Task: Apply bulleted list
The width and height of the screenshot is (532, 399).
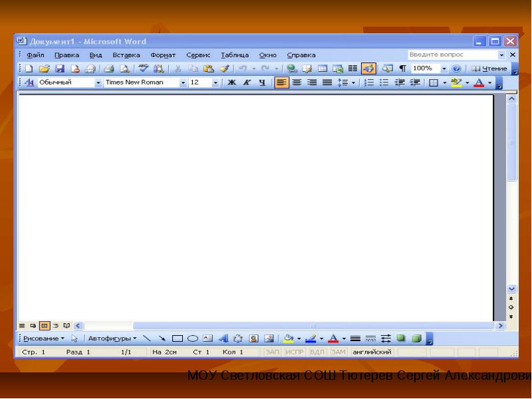Action: tap(384, 82)
